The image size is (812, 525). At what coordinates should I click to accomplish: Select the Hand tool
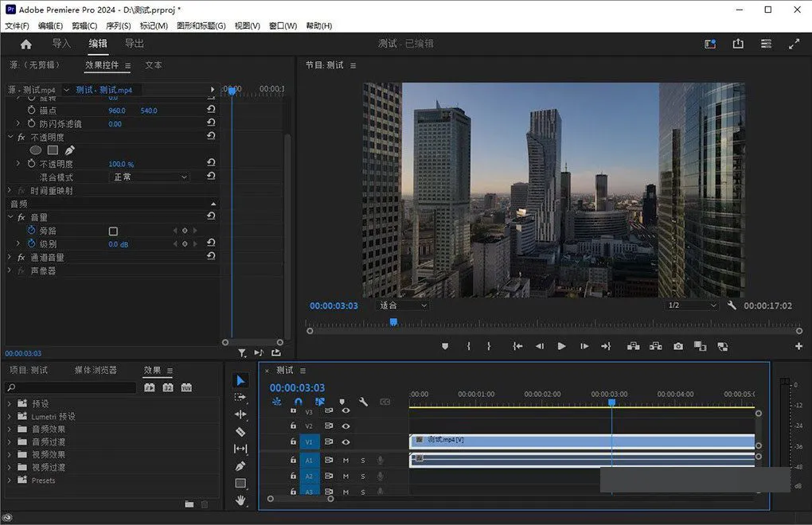point(240,500)
